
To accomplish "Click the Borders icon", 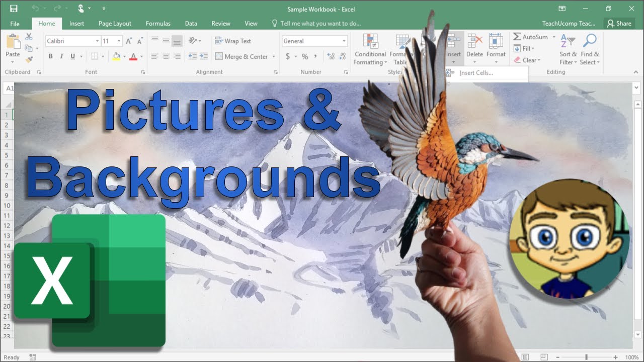I will (x=94, y=56).
